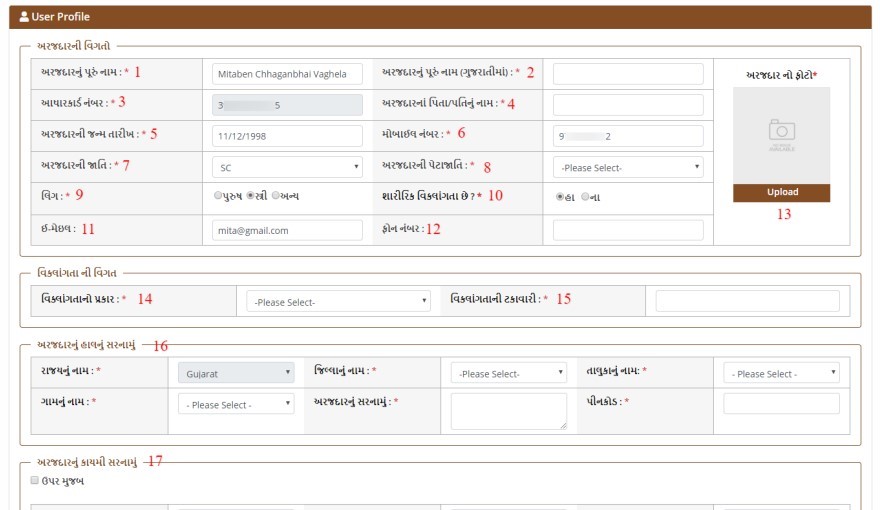Open the sub-caste Please Select dropdown
This screenshot has height=510, width=880.
click(628, 167)
